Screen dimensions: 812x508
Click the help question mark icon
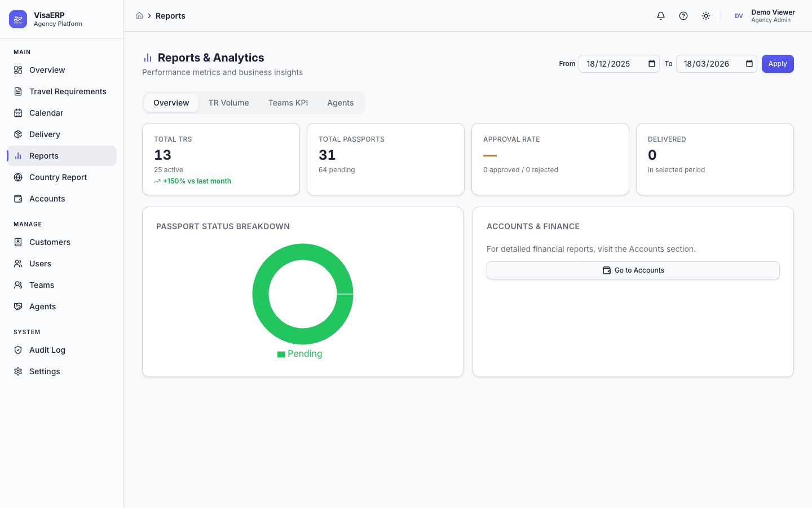click(x=683, y=16)
